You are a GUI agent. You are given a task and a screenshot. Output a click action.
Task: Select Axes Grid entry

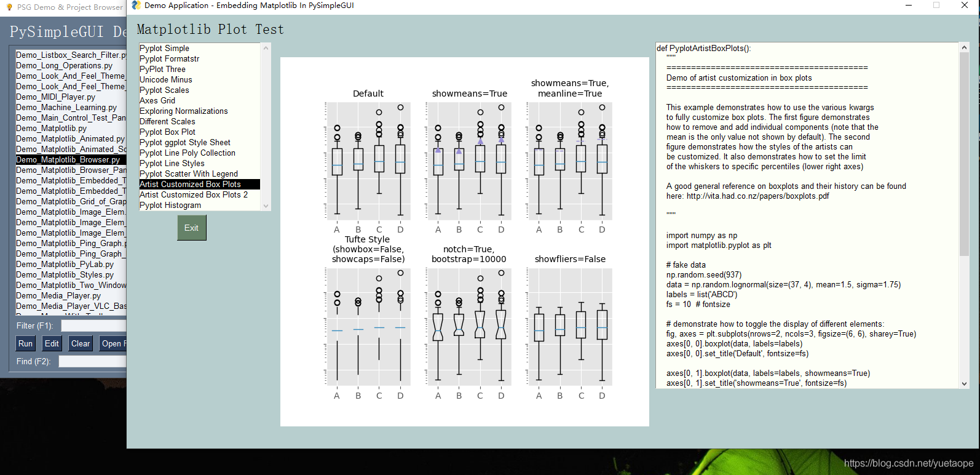pos(200,100)
